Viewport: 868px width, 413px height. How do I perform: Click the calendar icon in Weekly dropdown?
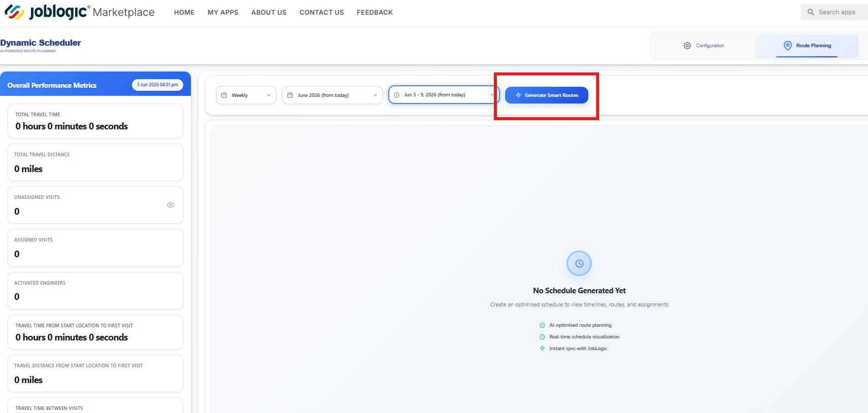pyautogui.click(x=224, y=95)
